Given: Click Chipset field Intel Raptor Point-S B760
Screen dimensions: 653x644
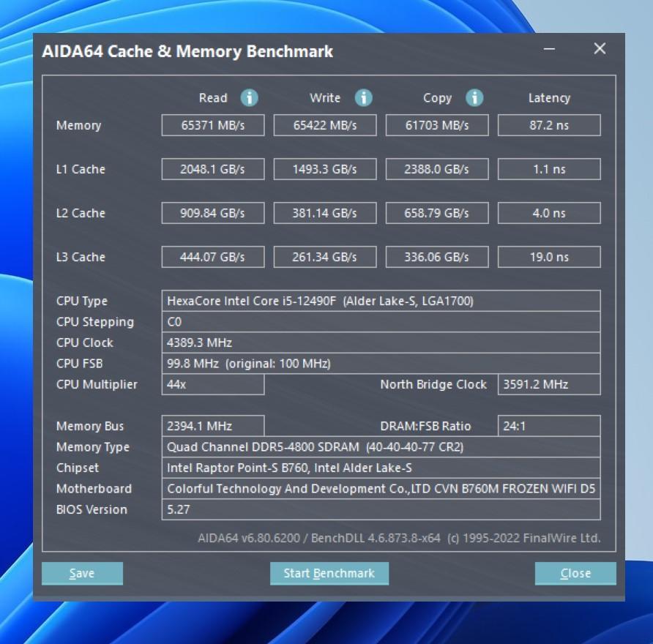Looking at the screenshot, I should 381,468.
